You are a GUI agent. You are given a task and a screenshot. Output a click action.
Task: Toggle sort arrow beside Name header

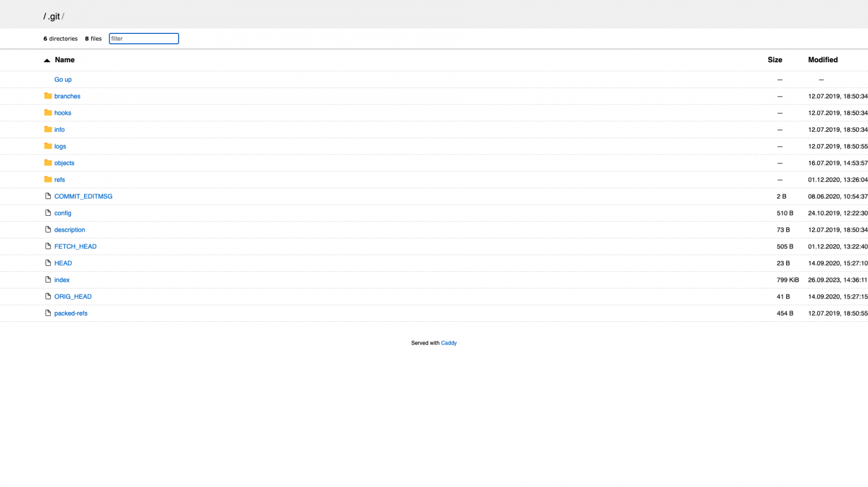tap(47, 60)
